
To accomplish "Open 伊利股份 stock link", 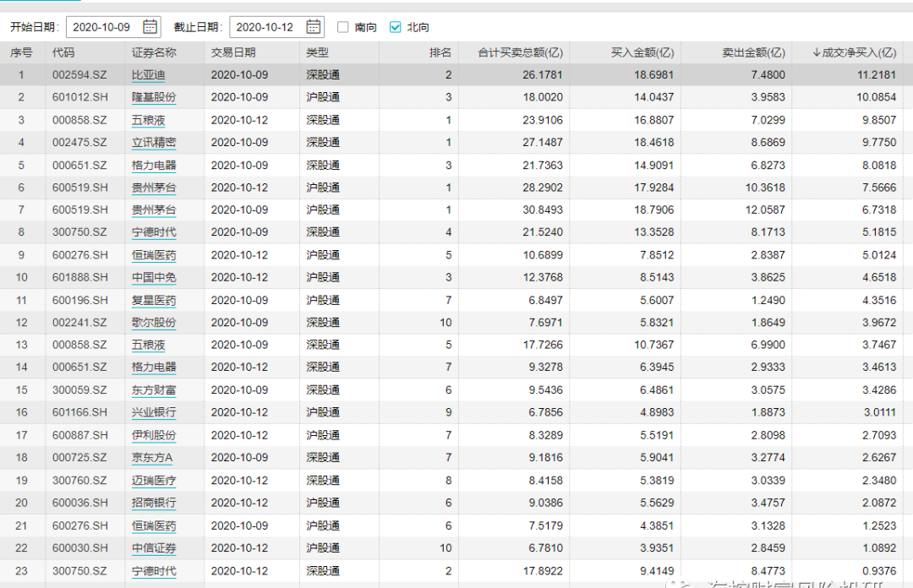I will pyautogui.click(x=154, y=435).
